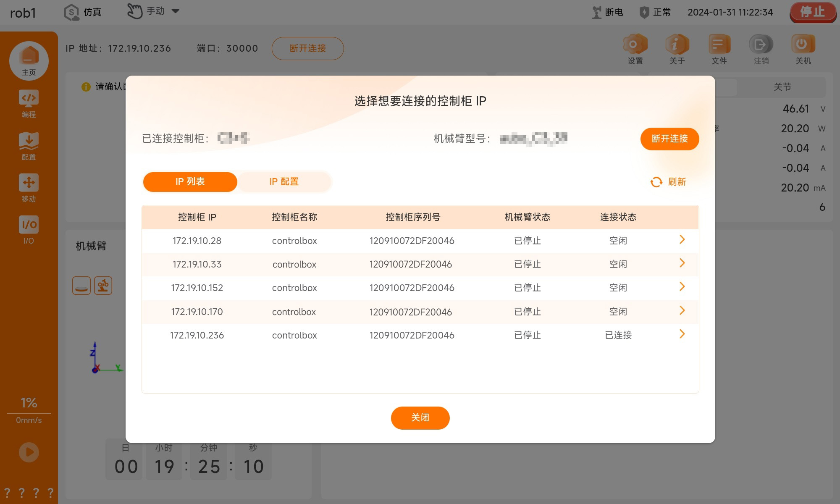Click IP cell 172.19.10.28
This screenshot has width=840, height=504.
coord(197,241)
